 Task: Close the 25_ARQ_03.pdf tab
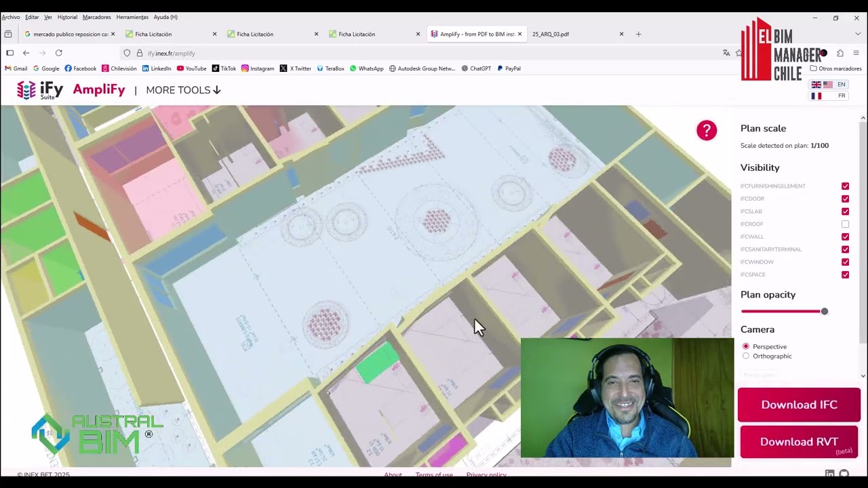click(621, 34)
